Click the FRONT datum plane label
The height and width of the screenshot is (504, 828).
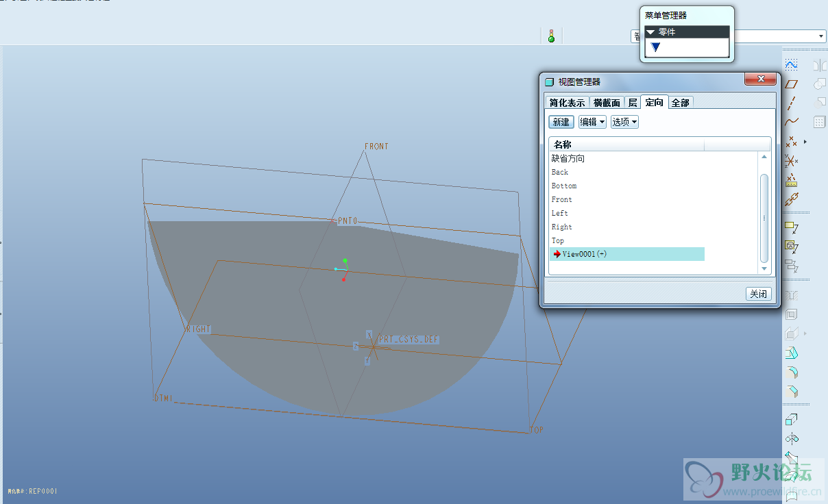376,147
